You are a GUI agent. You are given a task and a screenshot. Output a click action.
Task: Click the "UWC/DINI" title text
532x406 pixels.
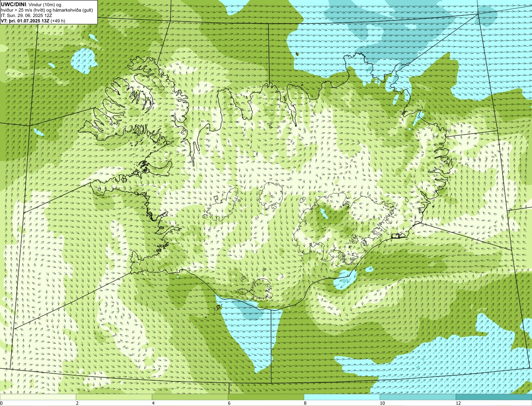coord(14,5)
